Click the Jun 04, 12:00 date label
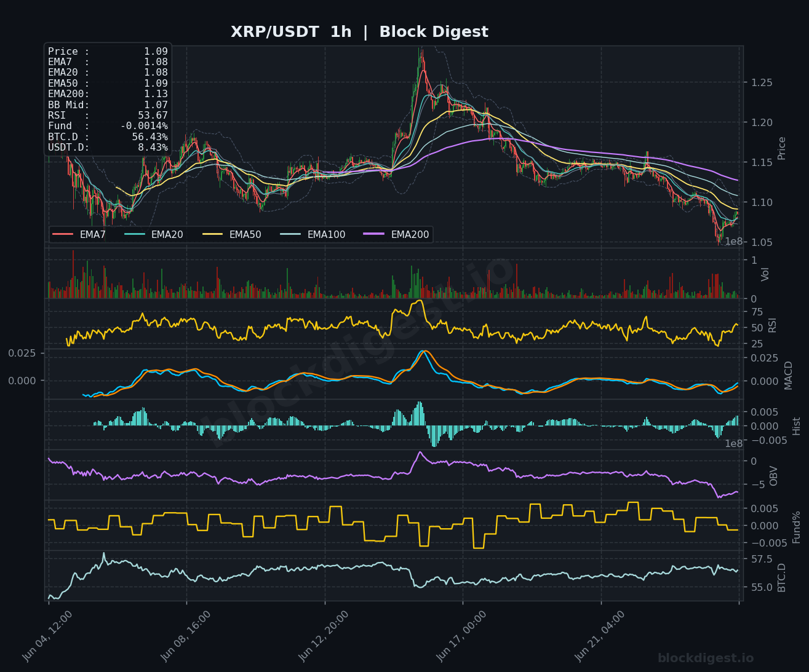Image resolution: width=809 pixels, height=672 pixels. 47,635
